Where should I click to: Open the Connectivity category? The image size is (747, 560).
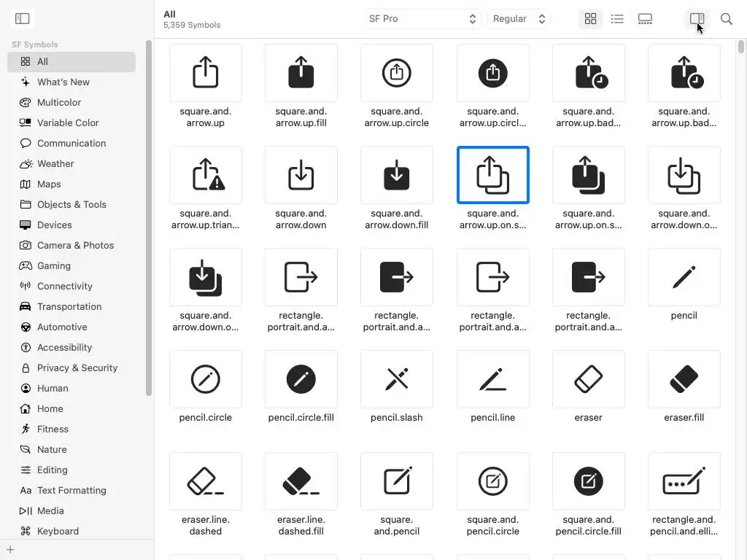(x=71, y=287)
